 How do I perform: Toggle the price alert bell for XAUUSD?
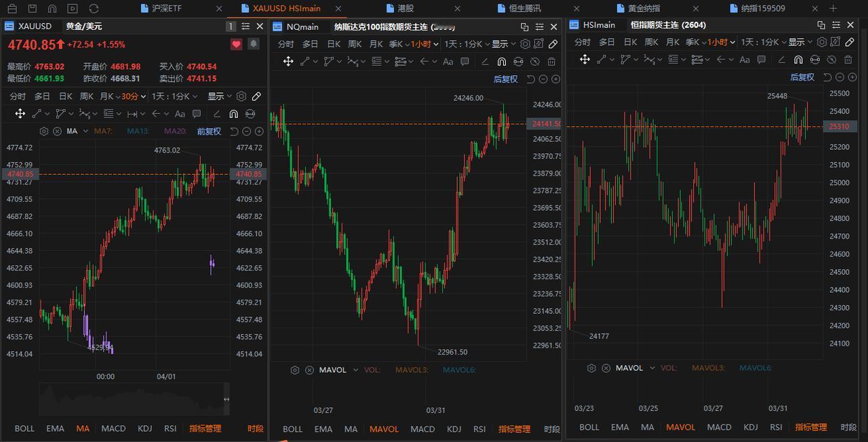pos(253,44)
